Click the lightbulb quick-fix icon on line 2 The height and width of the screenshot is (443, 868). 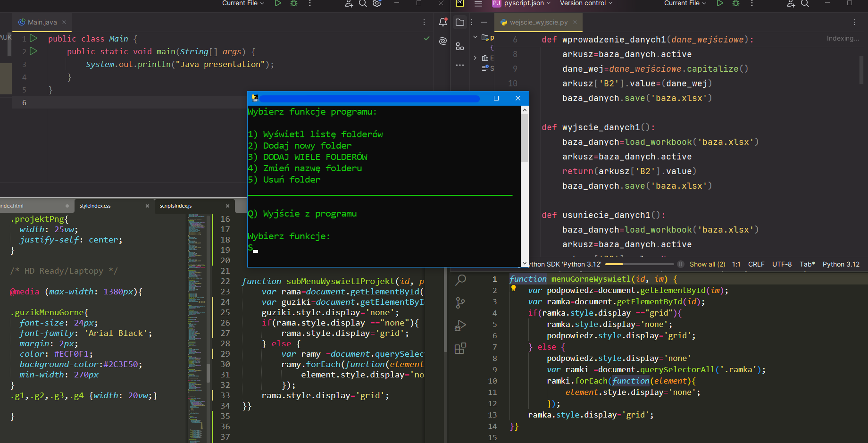[513, 288]
